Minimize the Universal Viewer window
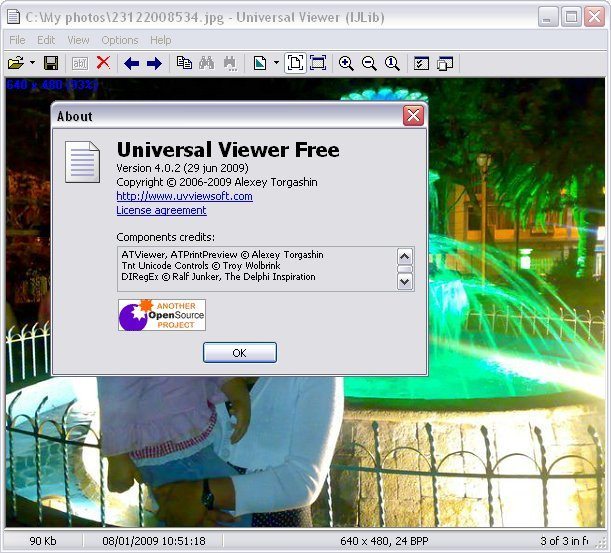Viewport: 611px width, 553px height. pyautogui.click(x=547, y=17)
